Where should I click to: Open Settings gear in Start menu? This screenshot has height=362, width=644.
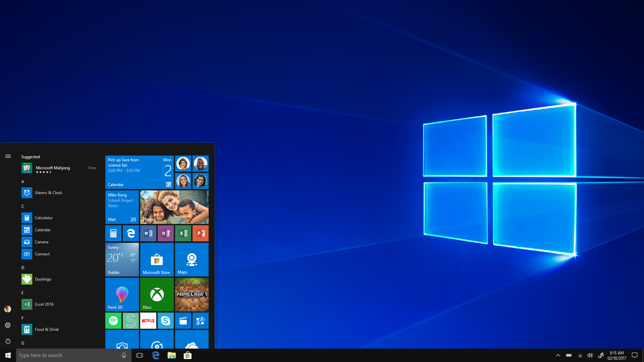[x=8, y=325]
